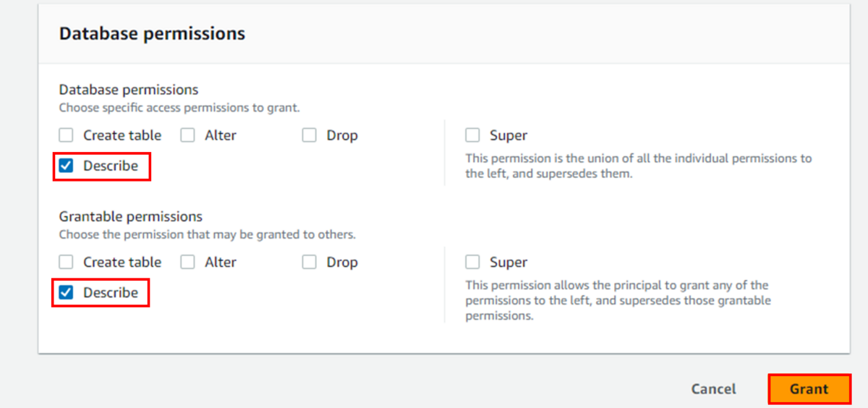Tick the Drop checkbox under Database permissions
The image size is (868, 408).
click(x=310, y=135)
